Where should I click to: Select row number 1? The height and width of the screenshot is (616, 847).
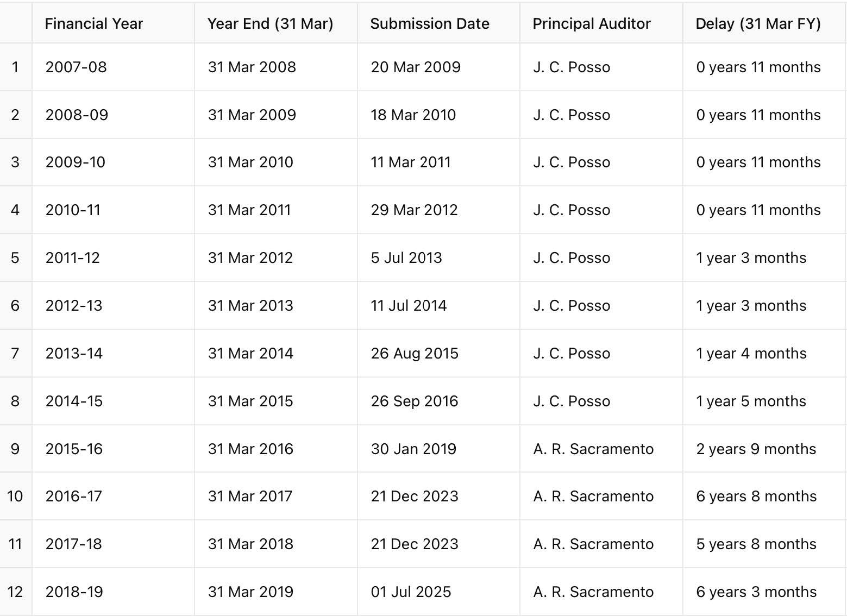click(15, 67)
